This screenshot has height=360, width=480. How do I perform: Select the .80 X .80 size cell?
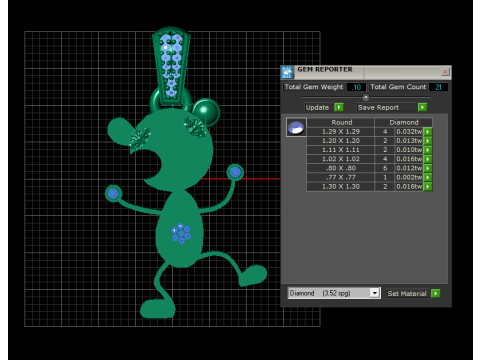[341, 168]
